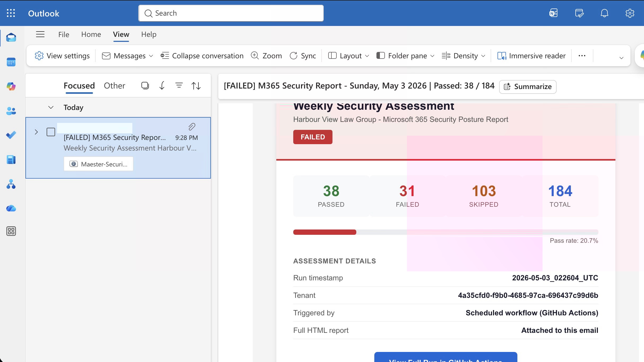This screenshot has height=362, width=644.
Task: Click the sort arrows icon
Action: [x=196, y=86]
